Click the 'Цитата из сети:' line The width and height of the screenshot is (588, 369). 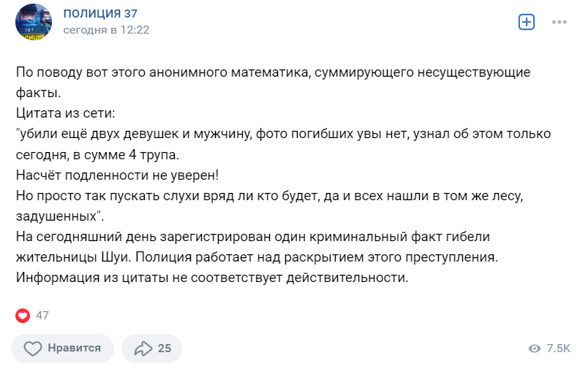pyautogui.click(x=66, y=113)
